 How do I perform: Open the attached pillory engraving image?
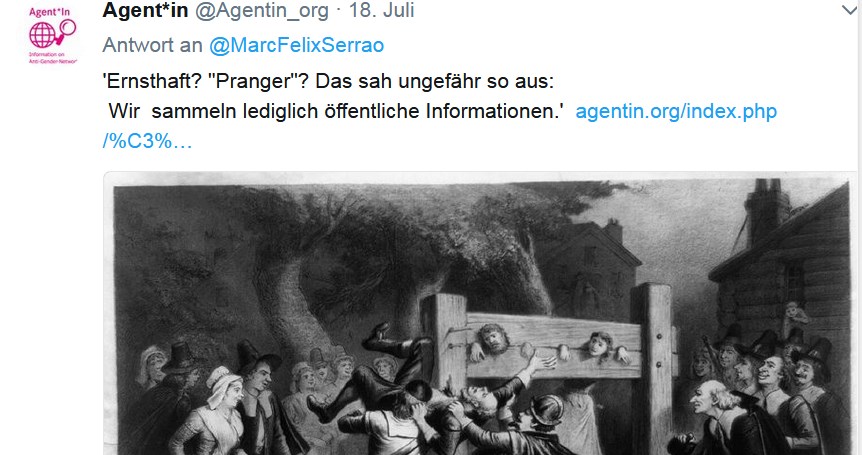tap(480, 314)
